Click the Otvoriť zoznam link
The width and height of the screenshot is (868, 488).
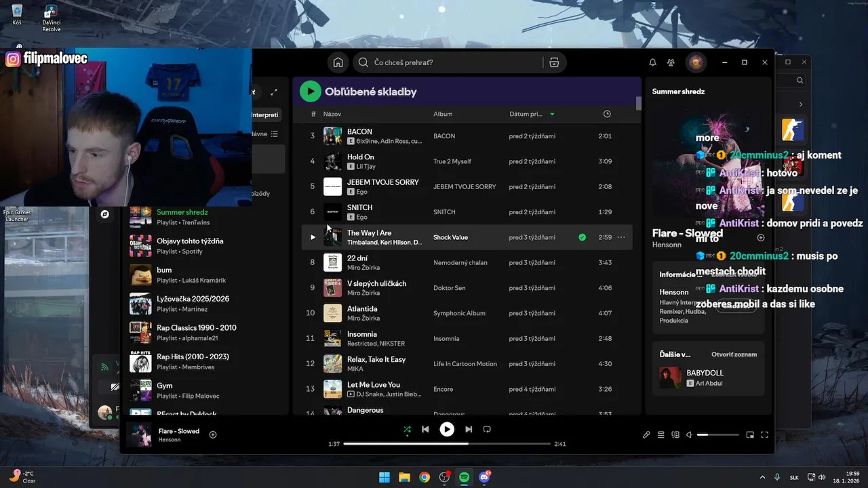[x=734, y=354]
